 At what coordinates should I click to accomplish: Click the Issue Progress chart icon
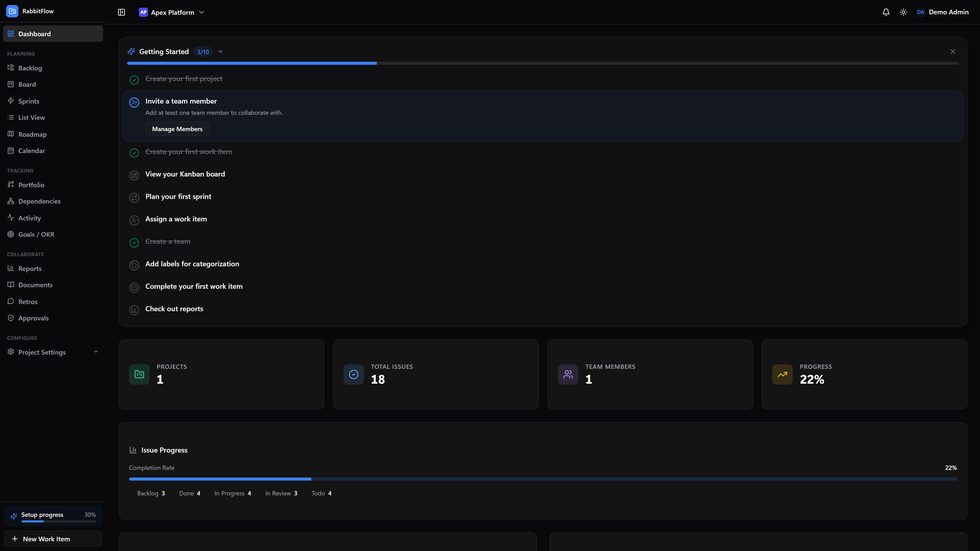133,450
